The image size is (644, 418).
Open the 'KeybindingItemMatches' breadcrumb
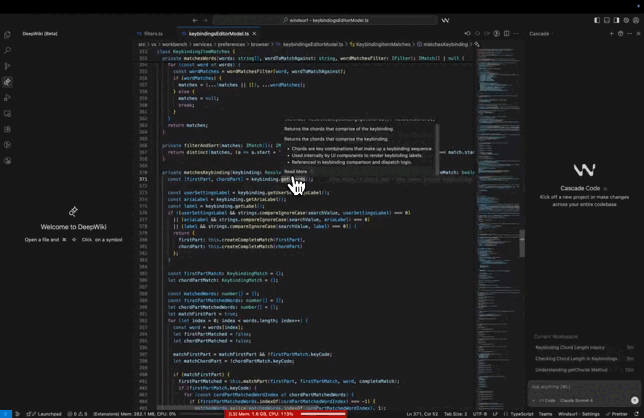383,44
